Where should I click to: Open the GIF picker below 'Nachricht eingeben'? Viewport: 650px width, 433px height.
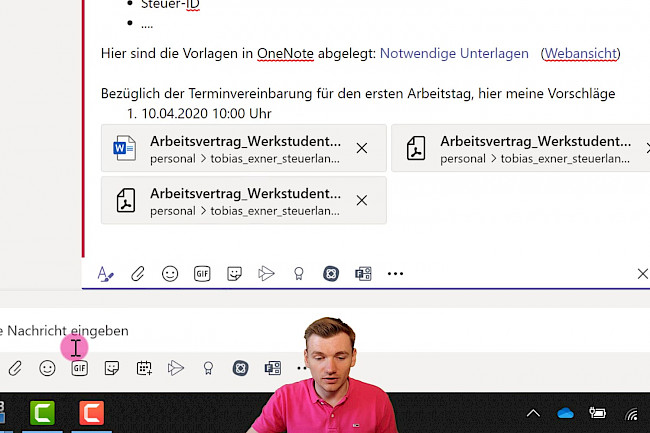tap(80, 368)
